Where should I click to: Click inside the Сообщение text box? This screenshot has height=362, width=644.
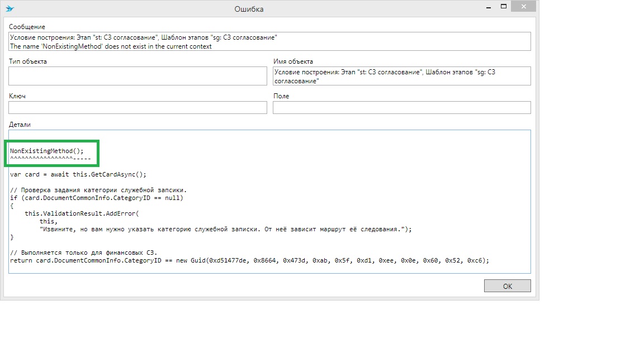[269, 41]
